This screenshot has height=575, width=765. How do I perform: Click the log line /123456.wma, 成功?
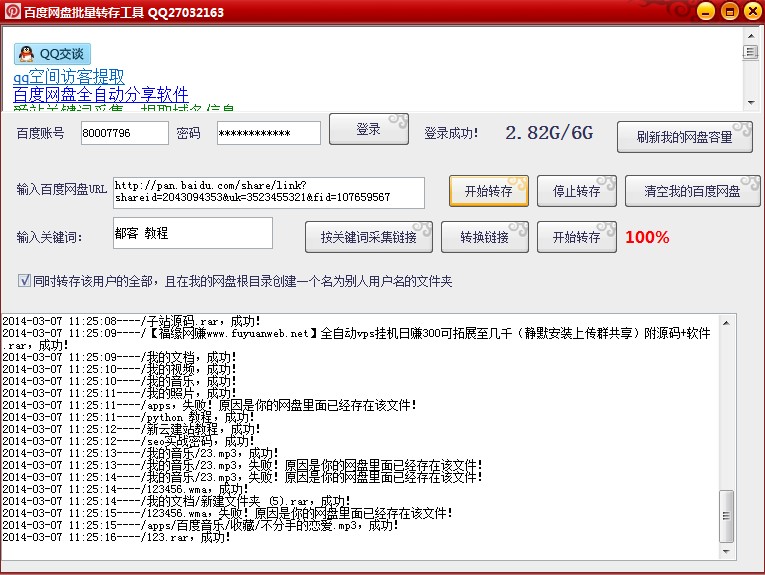coord(125,489)
